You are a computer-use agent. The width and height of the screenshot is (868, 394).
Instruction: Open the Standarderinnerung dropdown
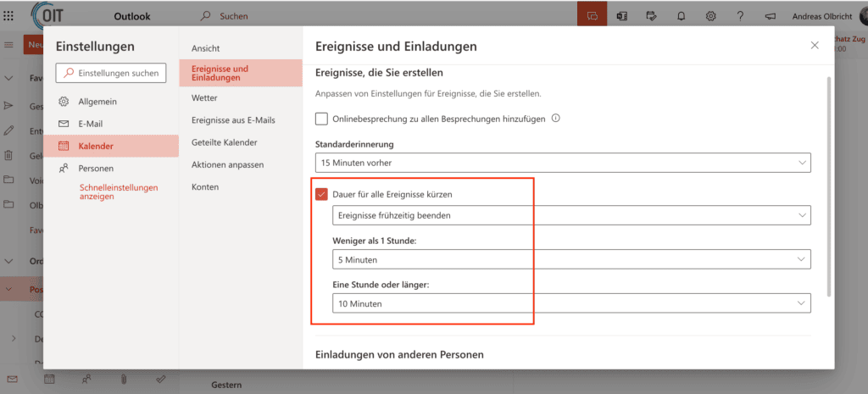563,162
